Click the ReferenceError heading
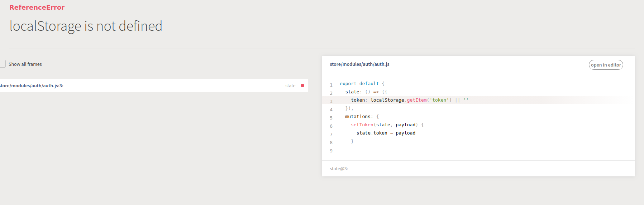Image resolution: width=644 pixels, height=205 pixels. [37, 8]
